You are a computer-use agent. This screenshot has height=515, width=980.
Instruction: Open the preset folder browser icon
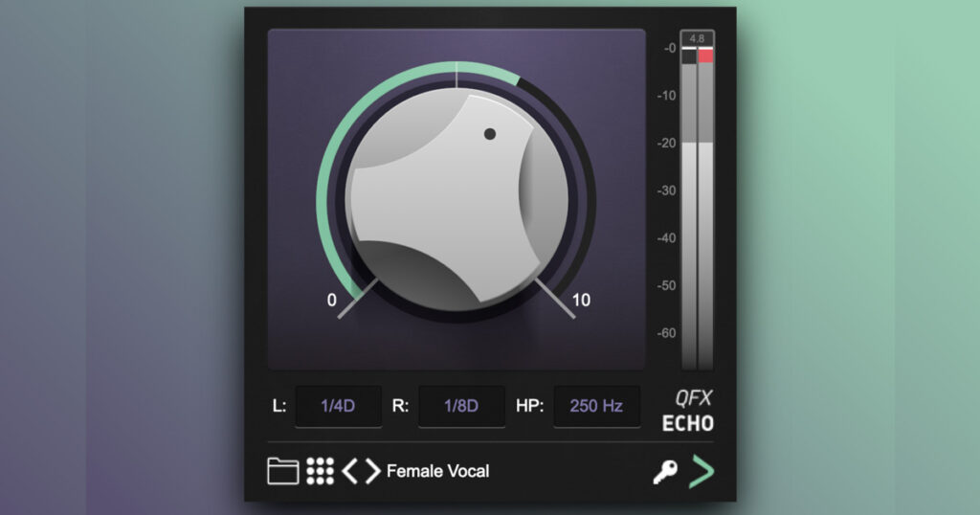282,471
